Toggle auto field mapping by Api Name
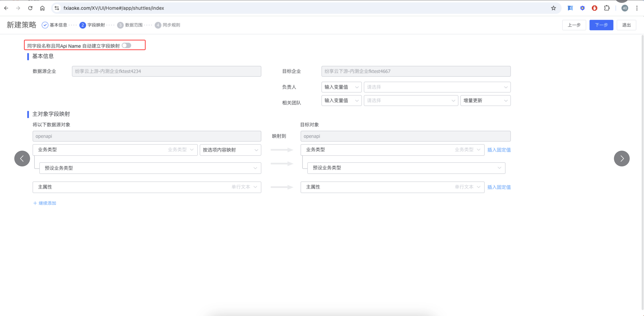The image size is (644, 316). tap(126, 45)
